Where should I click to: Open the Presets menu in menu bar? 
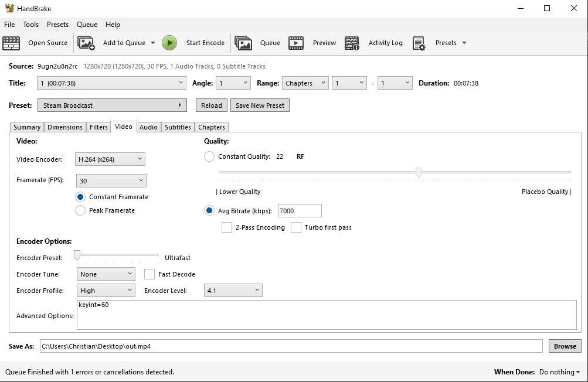tap(58, 25)
